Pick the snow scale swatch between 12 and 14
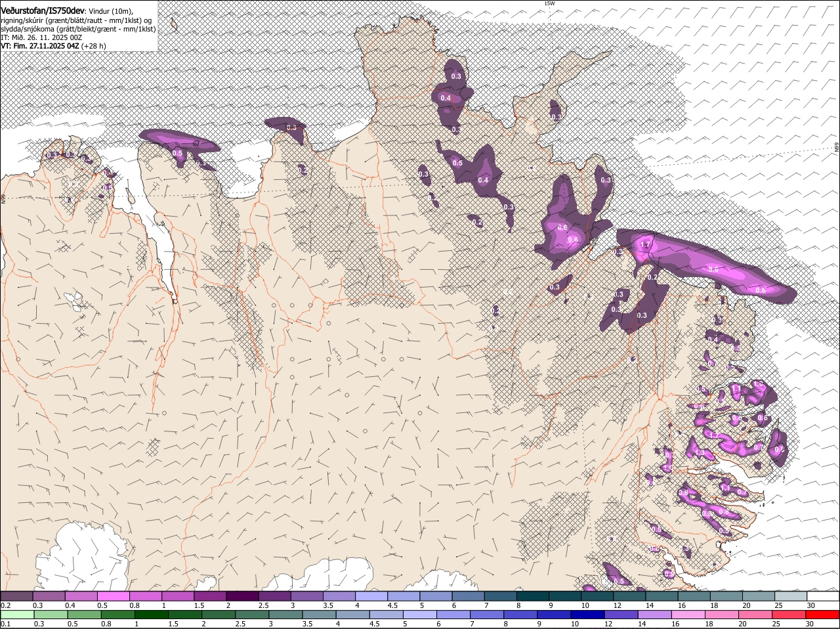This screenshot has height=629, width=840. pos(629,596)
